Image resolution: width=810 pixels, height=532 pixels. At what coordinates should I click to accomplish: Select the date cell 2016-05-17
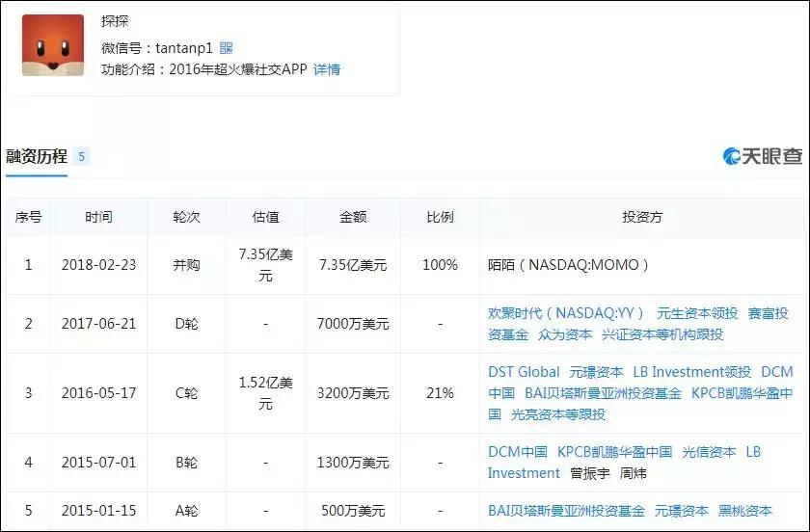coord(98,393)
